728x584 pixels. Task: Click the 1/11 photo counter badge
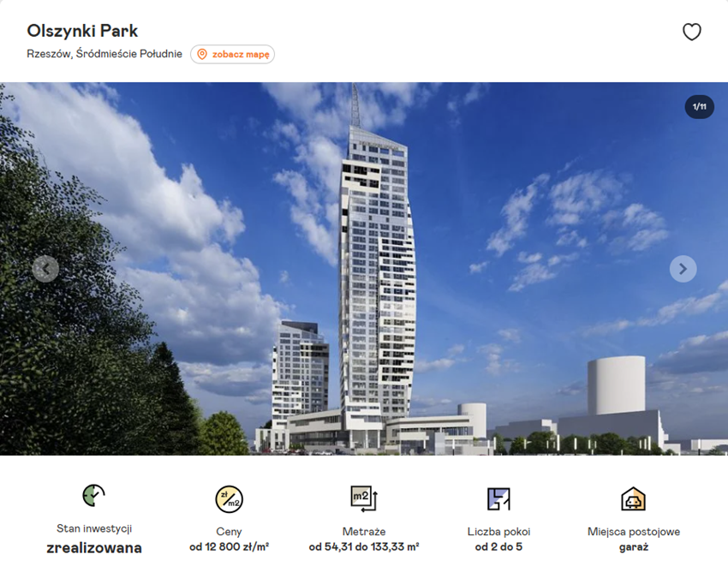[699, 107]
